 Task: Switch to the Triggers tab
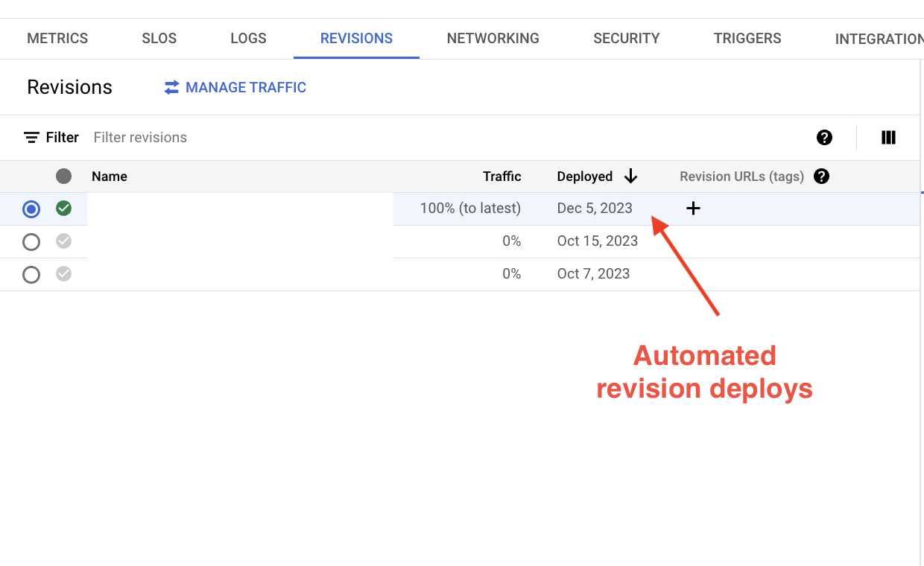click(x=747, y=39)
